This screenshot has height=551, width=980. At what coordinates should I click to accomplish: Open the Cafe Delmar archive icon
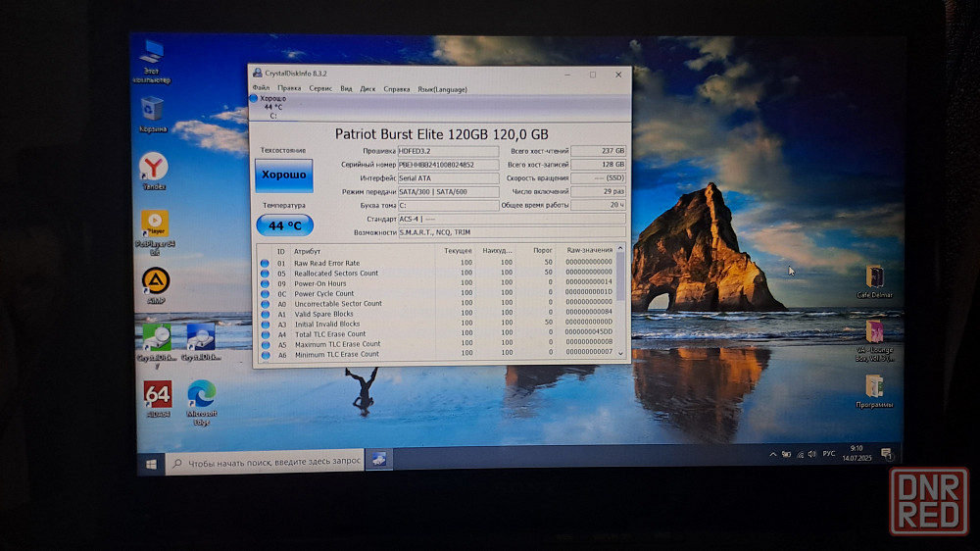[874, 282]
